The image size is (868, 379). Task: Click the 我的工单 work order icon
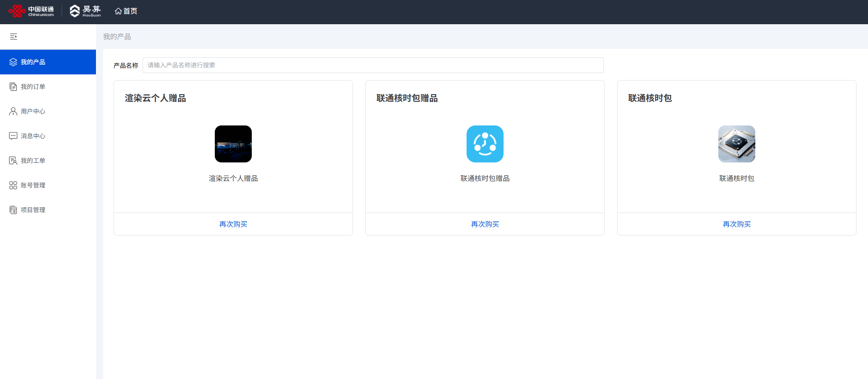point(13,161)
